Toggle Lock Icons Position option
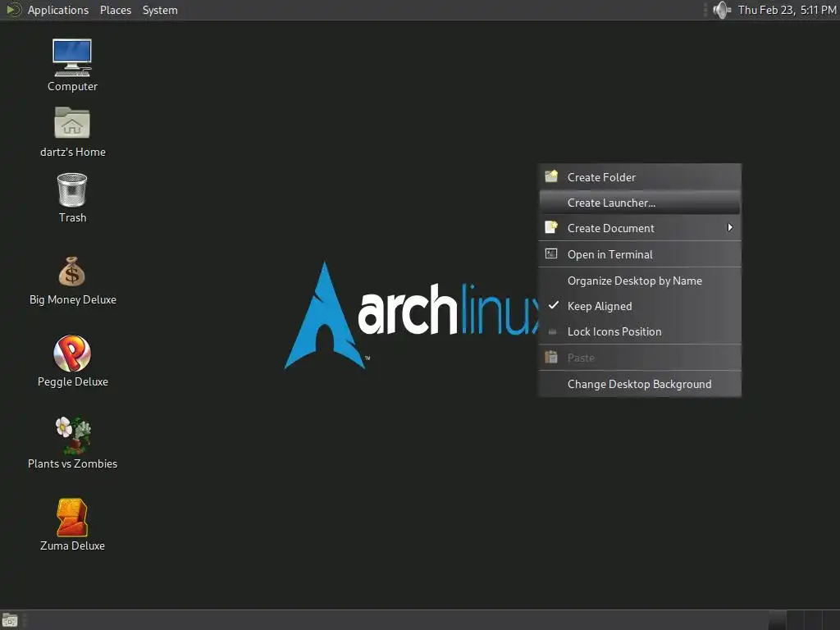The width and height of the screenshot is (840, 630). tap(640, 331)
